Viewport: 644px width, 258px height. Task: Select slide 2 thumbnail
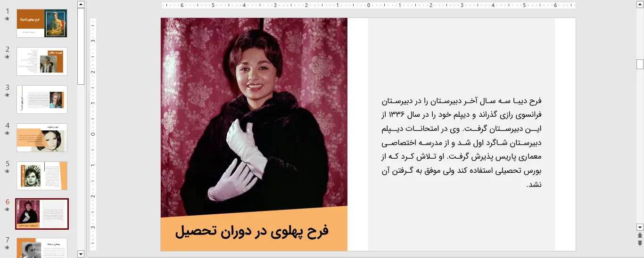point(42,61)
